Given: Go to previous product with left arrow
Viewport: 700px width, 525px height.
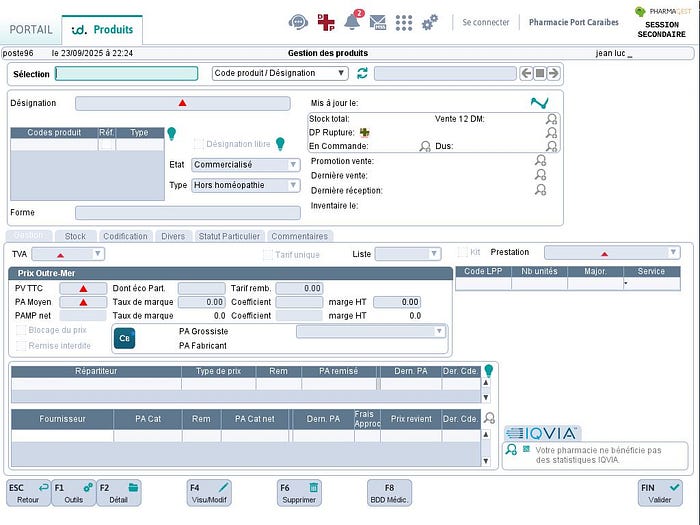Looking at the screenshot, I should coord(526,73).
